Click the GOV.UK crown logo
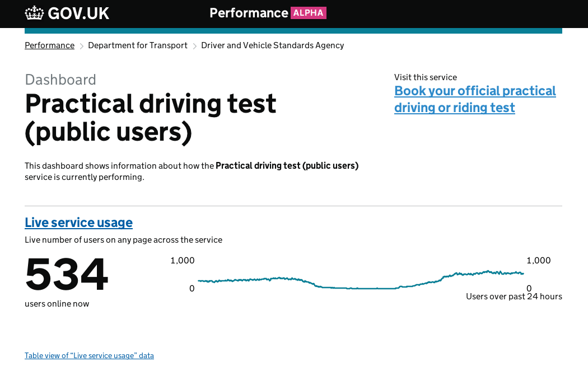This screenshot has width=588, height=380. [x=34, y=12]
